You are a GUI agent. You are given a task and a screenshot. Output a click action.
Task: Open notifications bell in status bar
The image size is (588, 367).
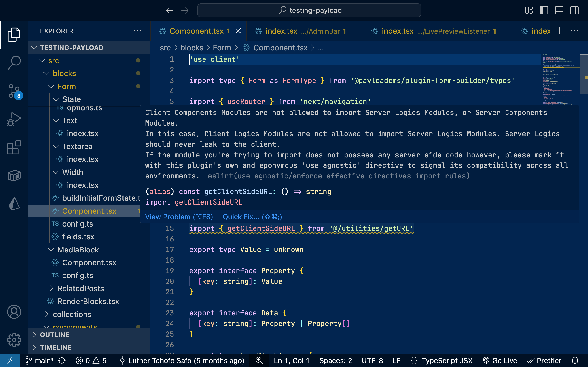coord(575,360)
